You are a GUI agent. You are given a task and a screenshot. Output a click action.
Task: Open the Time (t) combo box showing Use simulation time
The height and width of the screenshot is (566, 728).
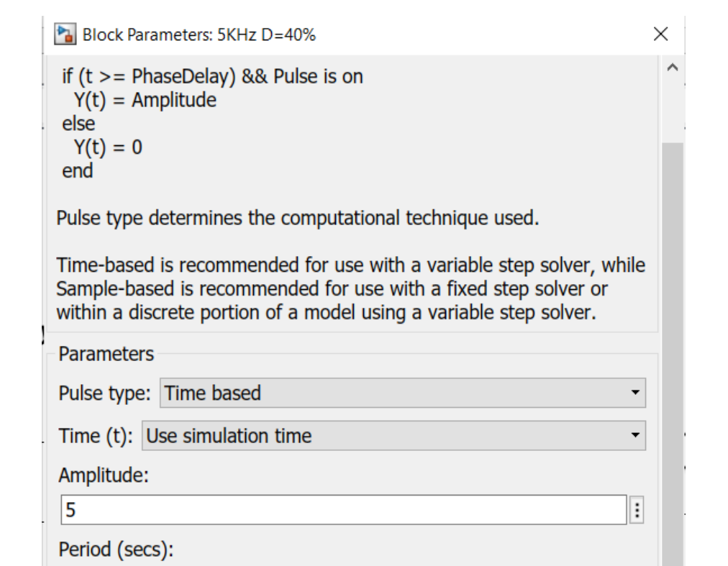point(393,436)
